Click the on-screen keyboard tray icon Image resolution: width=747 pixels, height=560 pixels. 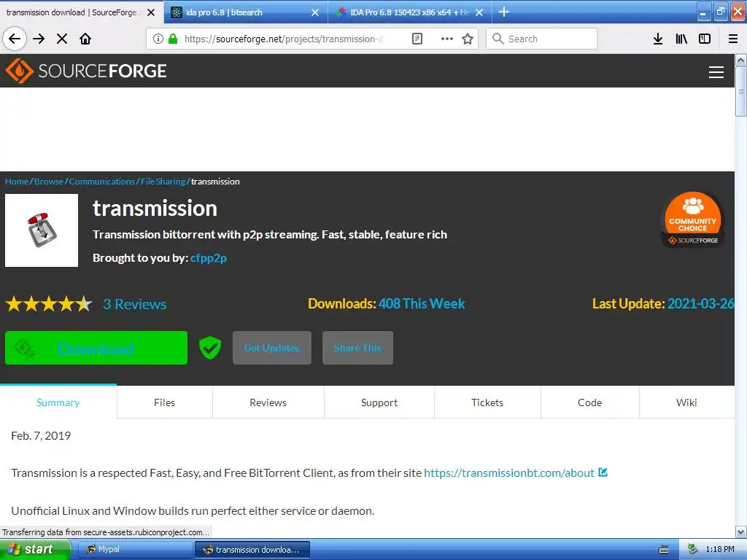point(664,550)
